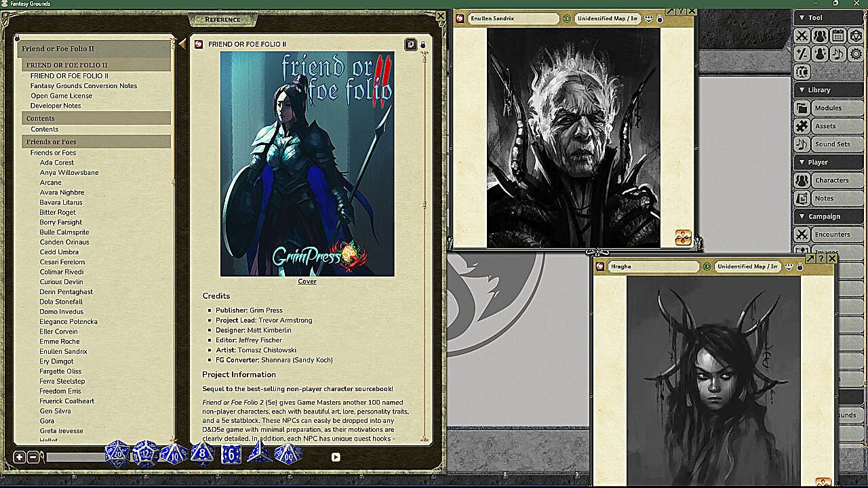Screen dimensions: 868x488
Task: Click the Hragha name field
Action: click(x=653, y=267)
